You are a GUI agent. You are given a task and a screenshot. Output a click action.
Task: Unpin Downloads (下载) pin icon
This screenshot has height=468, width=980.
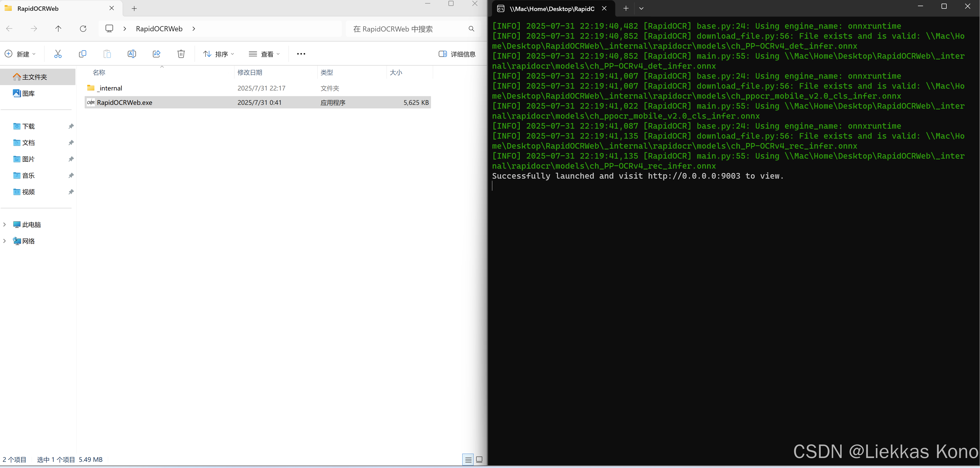(x=71, y=126)
